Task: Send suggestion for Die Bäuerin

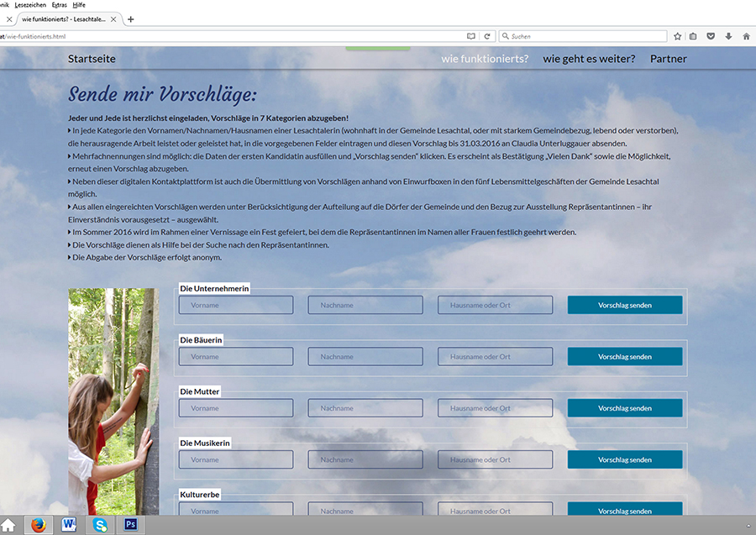Action: click(x=625, y=357)
